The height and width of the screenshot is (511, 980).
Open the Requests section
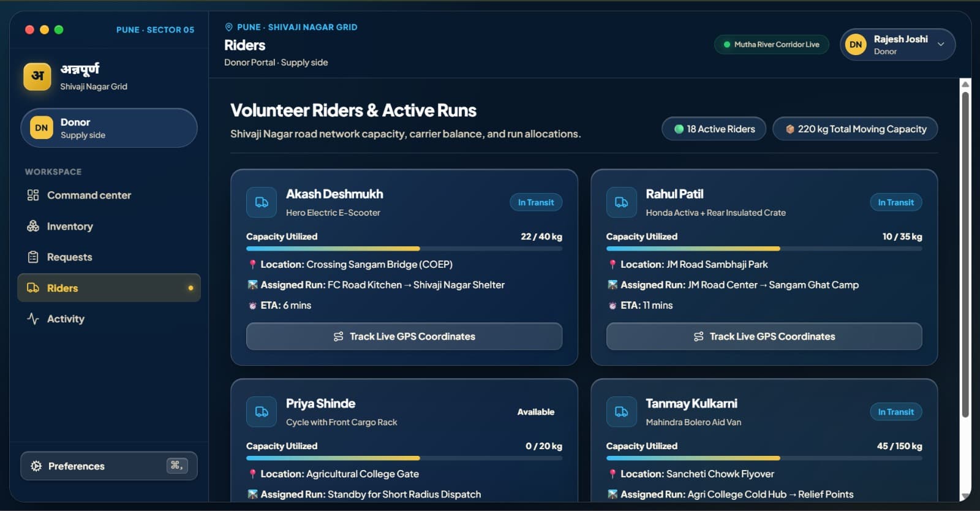tap(109, 257)
